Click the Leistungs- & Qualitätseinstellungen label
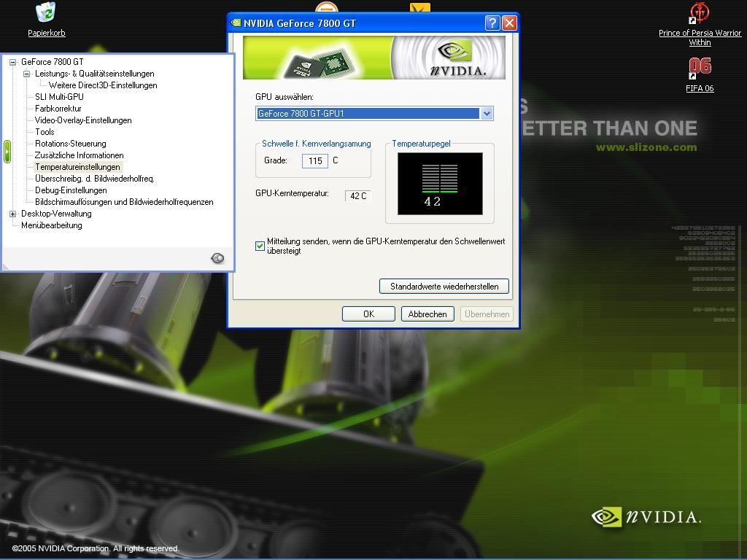This screenshot has height=560, width=747. (95, 74)
